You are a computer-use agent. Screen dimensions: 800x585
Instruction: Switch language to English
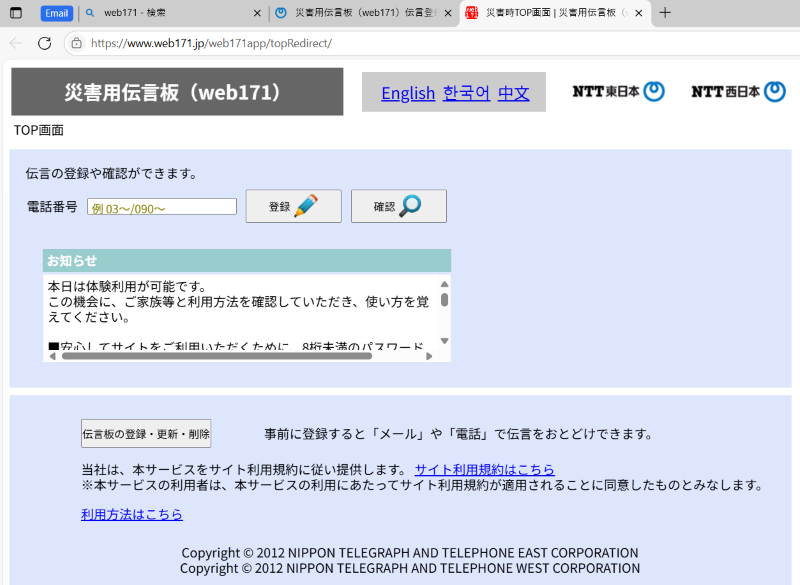tap(408, 93)
